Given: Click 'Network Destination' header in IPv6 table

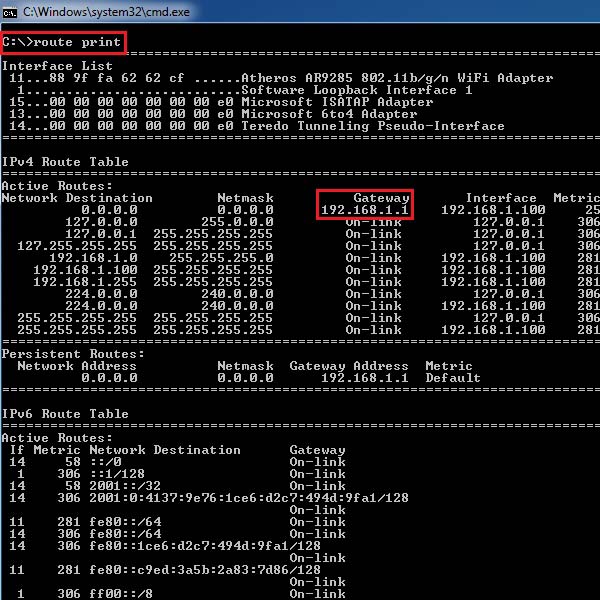Looking at the screenshot, I should coord(165,450).
